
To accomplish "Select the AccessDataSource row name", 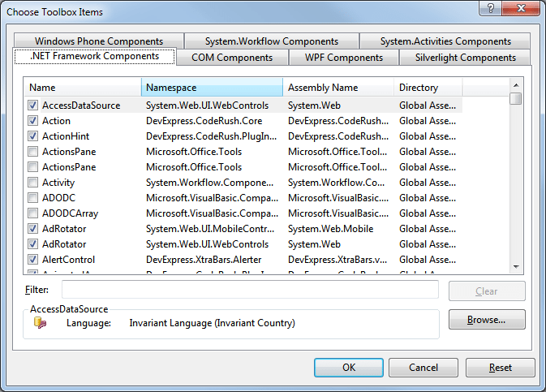I will click(81, 106).
